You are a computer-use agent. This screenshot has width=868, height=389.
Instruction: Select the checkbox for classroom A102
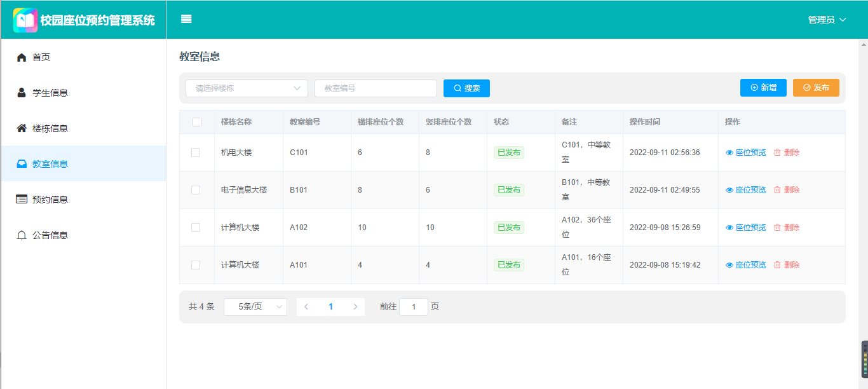(x=196, y=228)
